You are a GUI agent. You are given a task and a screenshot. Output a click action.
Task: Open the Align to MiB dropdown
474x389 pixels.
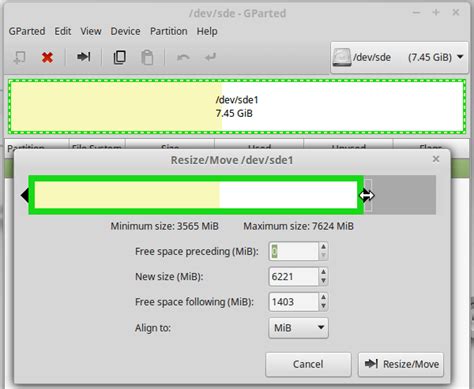pyautogui.click(x=298, y=328)
